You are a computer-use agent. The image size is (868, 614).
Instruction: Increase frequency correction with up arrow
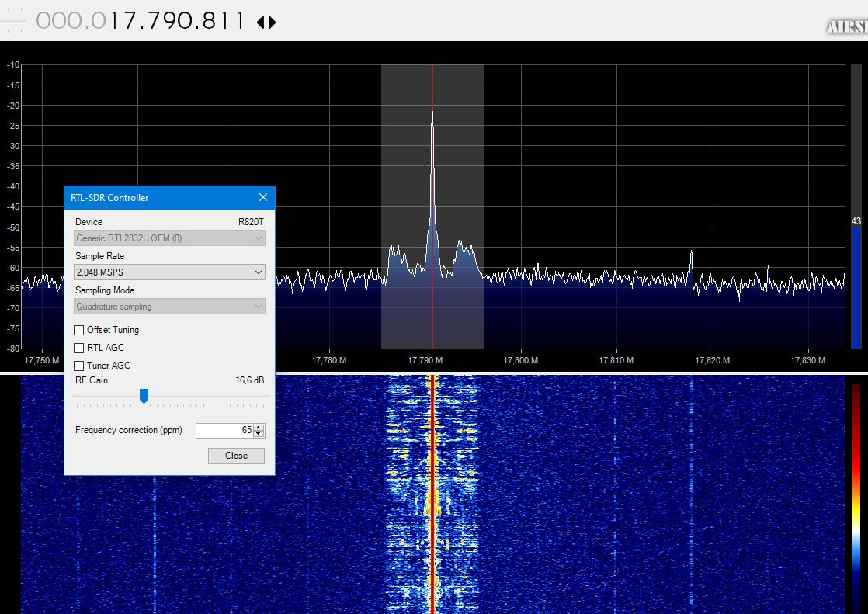259,427
